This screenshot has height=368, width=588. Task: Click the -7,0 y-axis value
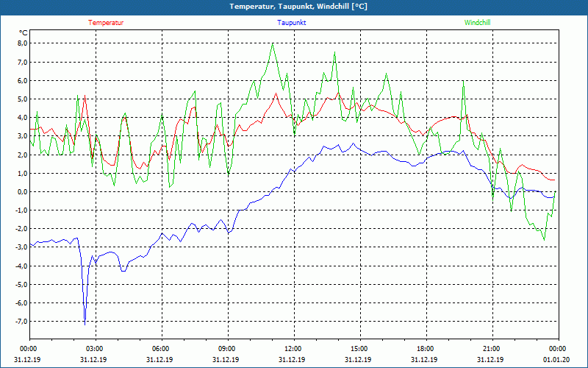click(x=22, y=322)
